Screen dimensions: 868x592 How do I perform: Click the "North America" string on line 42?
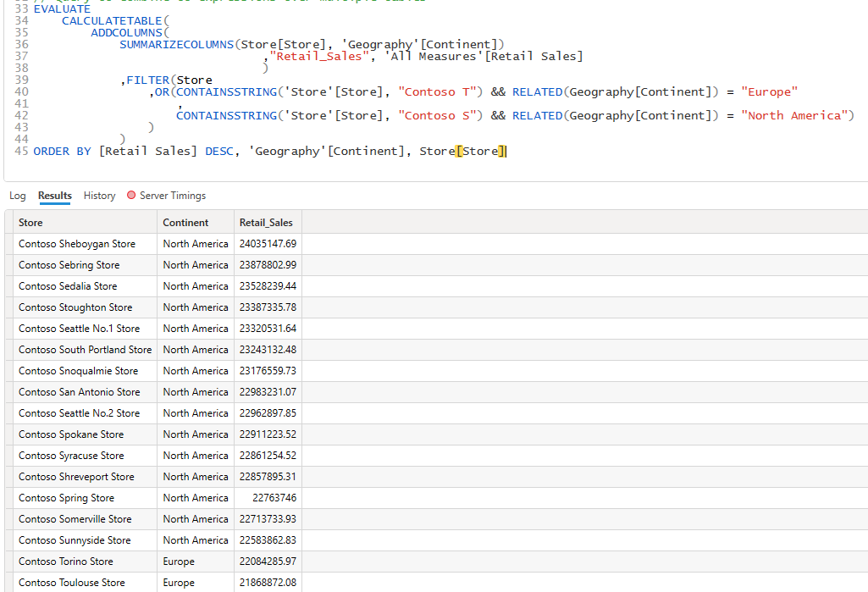(x=794, y=116)
